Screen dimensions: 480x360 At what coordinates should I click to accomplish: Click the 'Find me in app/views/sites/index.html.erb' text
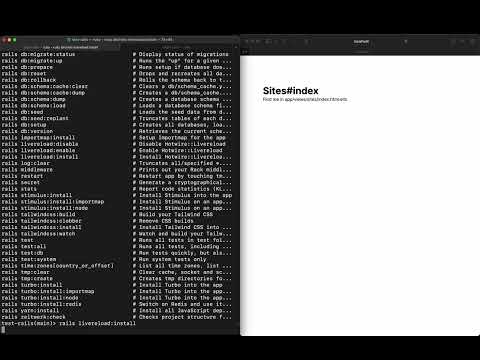pyautogui.click(x=305, y=99)
